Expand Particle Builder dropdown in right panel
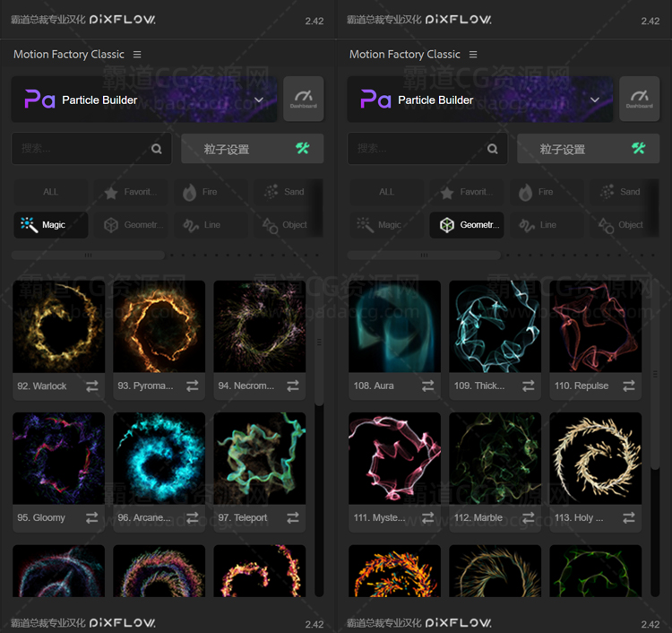The width and height of the screenshot is (672, 633). click(595, 100)
